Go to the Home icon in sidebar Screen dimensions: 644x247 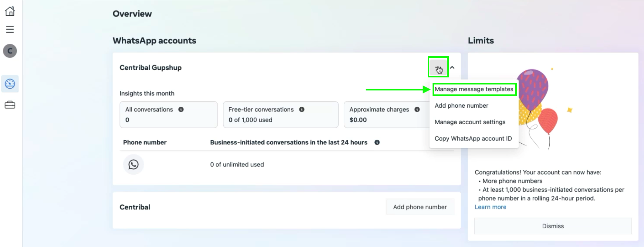(x=10, y=11)
